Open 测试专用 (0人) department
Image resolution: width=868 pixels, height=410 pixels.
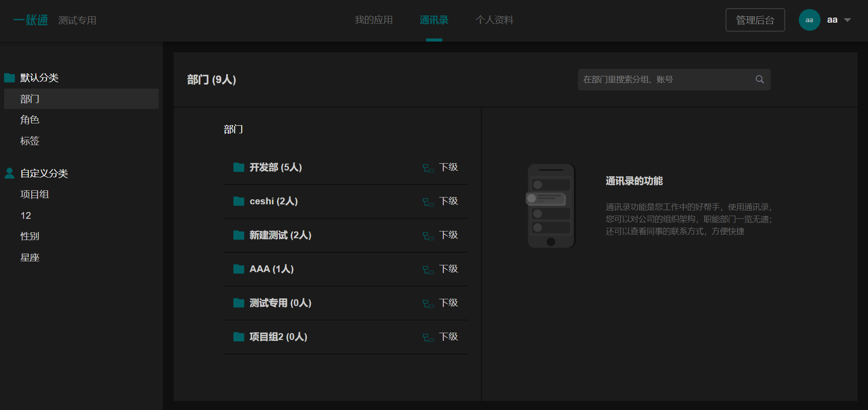(280, 303)
